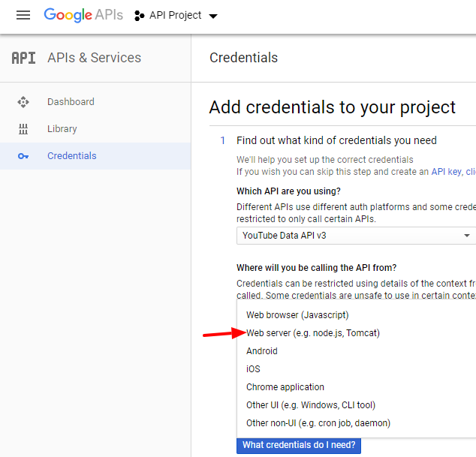This screenshot has height=457, width=476.
Task: Open the YouTube Data API v3 dropdown
Action: 356,236
